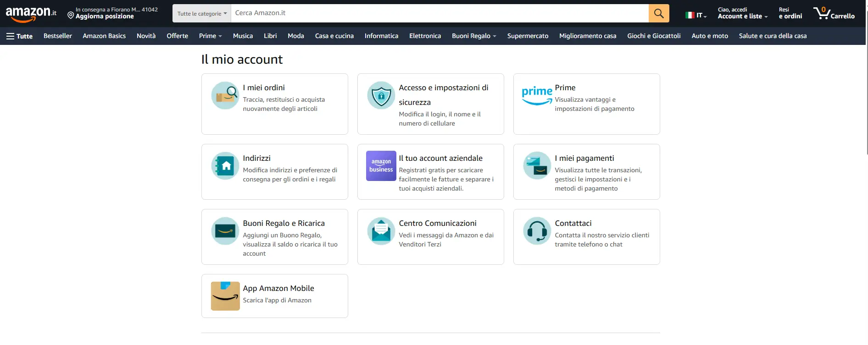Open the Tutte hamburger menu
Screen dimensions: 868x345
[19, 36]
